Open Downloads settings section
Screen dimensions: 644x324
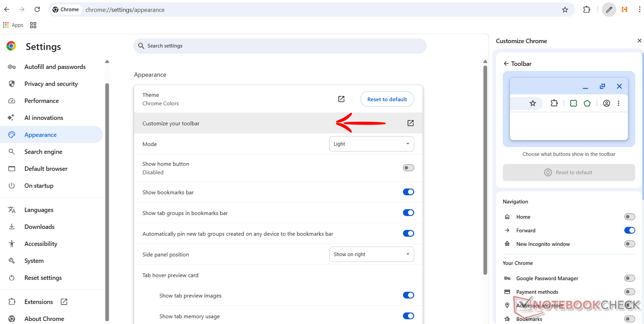pos(39,227)
